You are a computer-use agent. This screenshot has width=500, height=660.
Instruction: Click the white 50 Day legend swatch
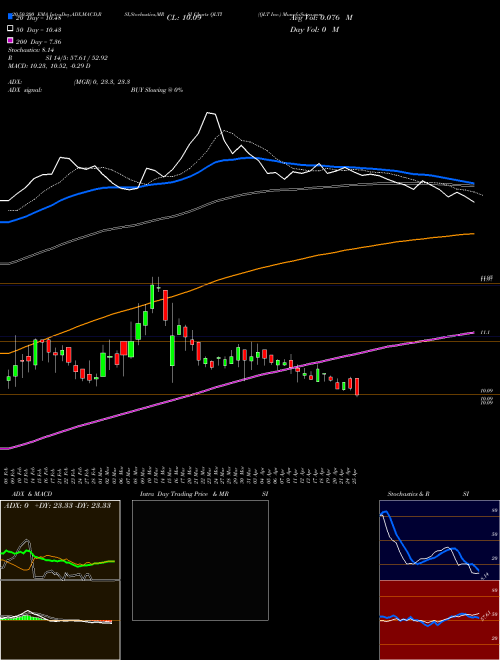(10, 28)
